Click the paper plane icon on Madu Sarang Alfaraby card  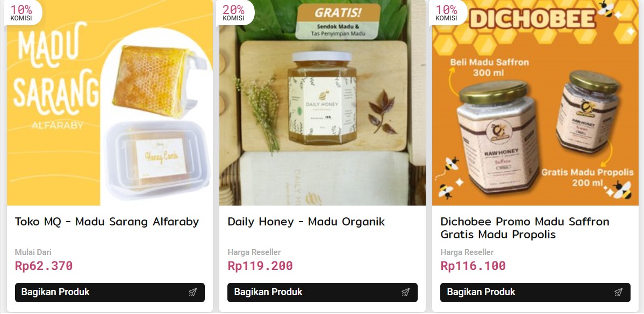192,293
